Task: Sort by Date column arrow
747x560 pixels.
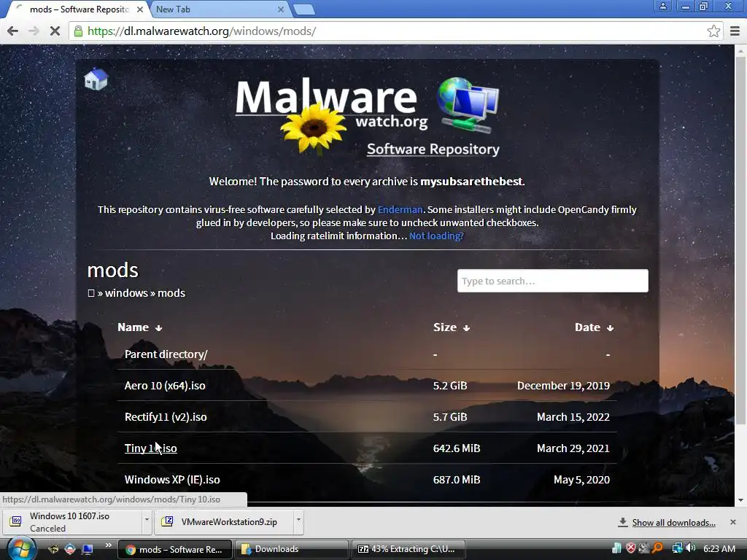Action: (x=610, y=327)
